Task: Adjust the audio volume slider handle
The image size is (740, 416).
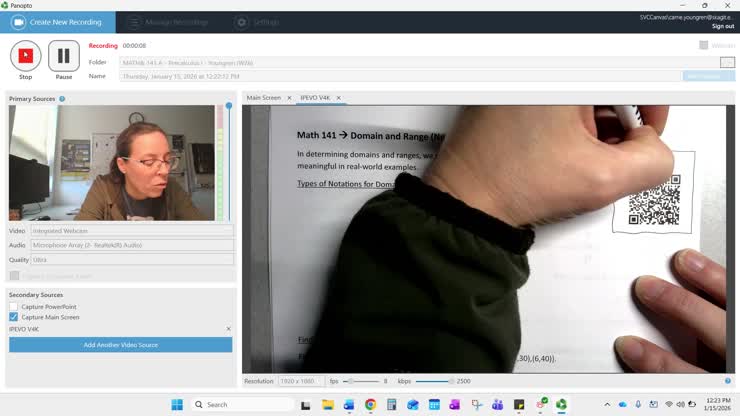Action: pyautogui.click(x=229, y=106)
